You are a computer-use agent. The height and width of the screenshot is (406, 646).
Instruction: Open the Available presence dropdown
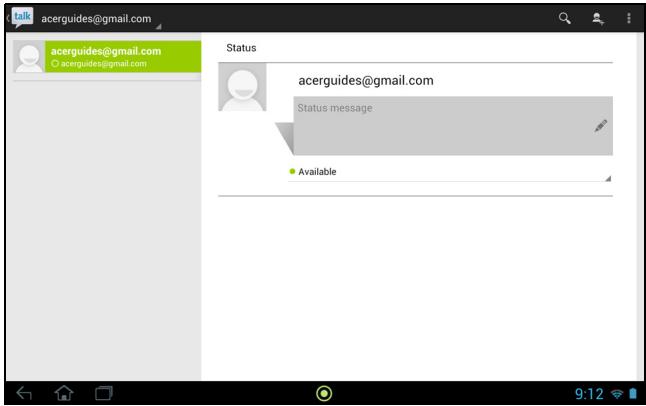(x=450, y=172)
